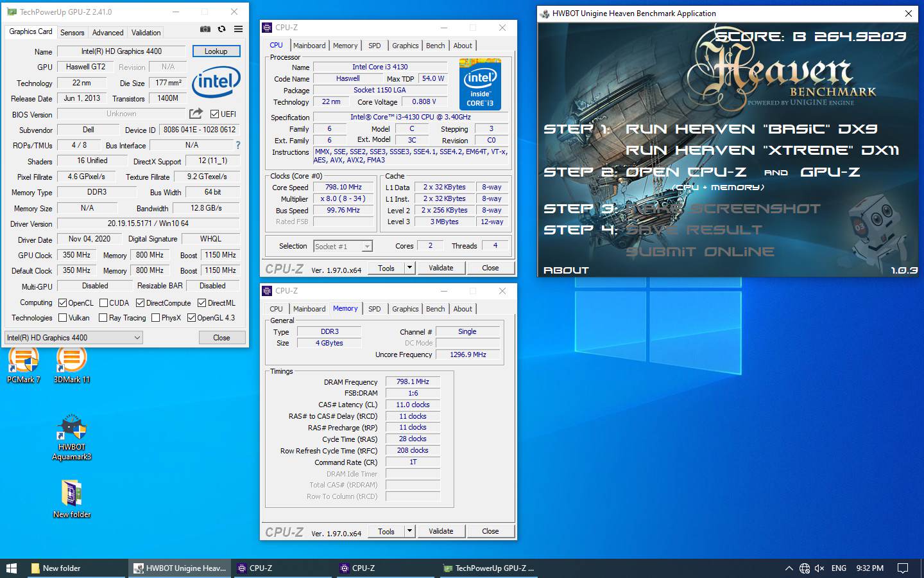Toggle the DirectML checkbox
Screen dimensions: 924x578
[x=201, y=302]
